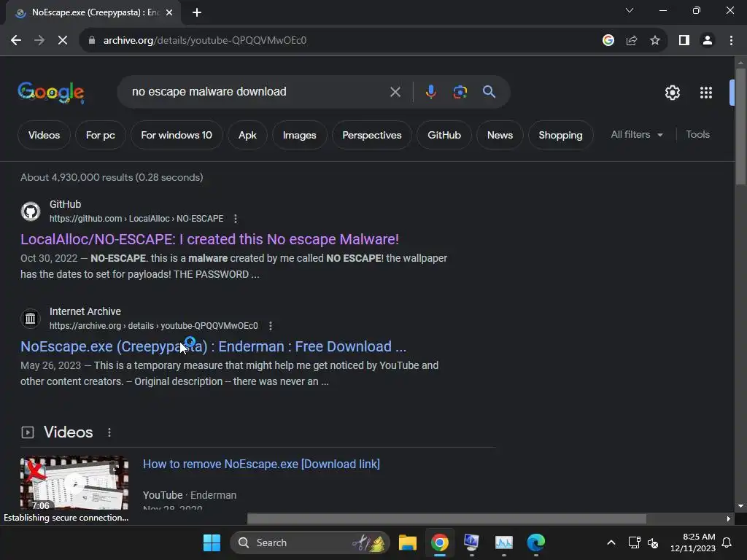Show hidden system tray icons

pos(611,542)
